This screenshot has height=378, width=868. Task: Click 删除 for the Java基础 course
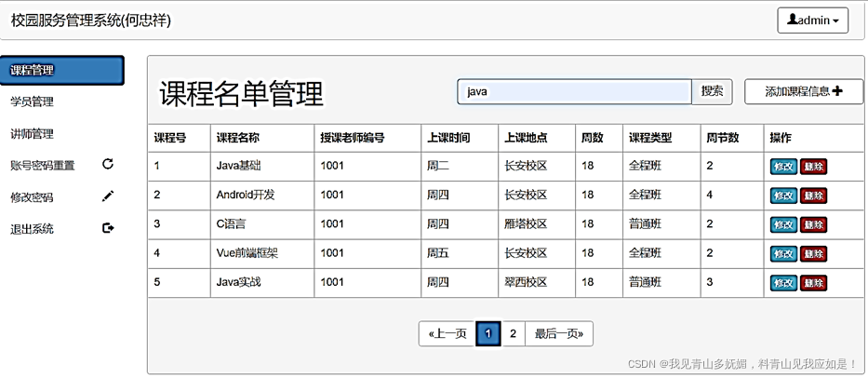click(813, 167)
